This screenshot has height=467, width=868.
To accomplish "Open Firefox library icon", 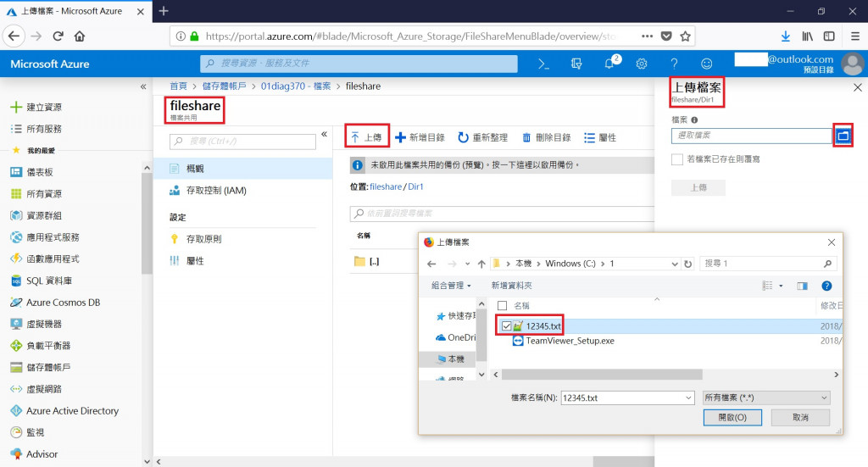I will click(x=807, y=36).
